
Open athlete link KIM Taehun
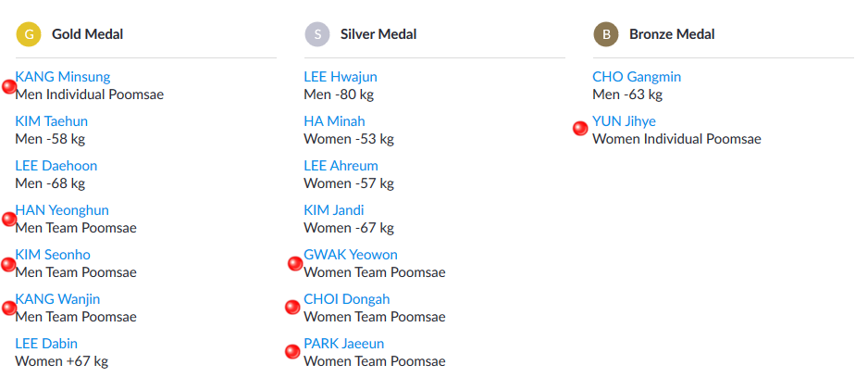coord(52,121)
